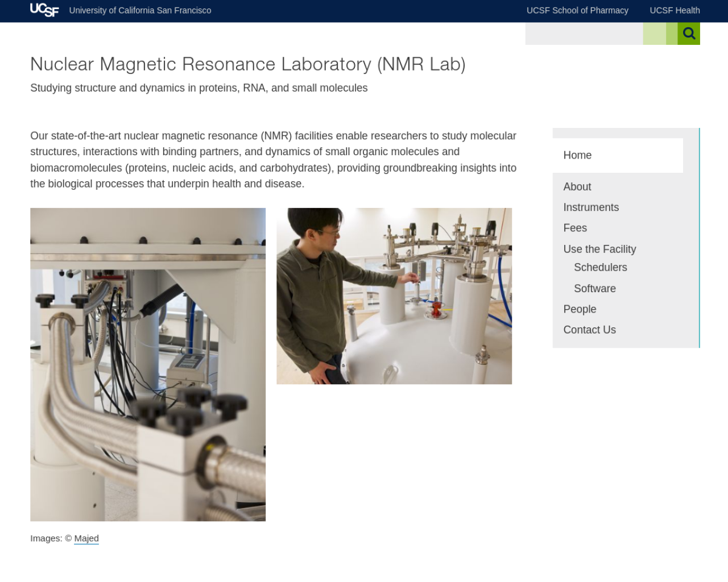The image size is (728, 582).
Task: Open the Contact Us menu item
Action: point(589,330)
